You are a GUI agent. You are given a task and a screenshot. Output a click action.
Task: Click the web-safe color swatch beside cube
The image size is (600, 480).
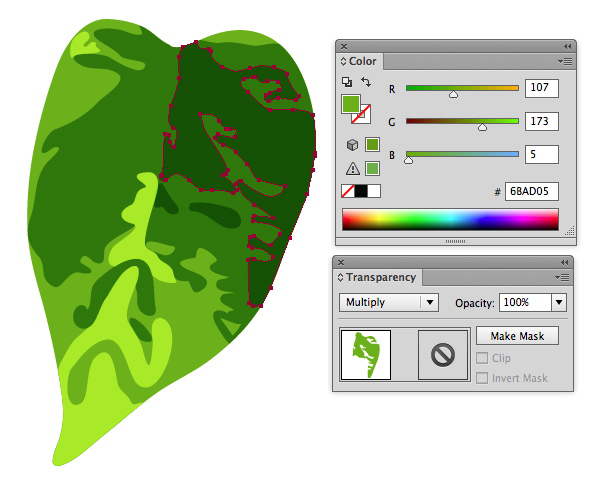point(372,145)
